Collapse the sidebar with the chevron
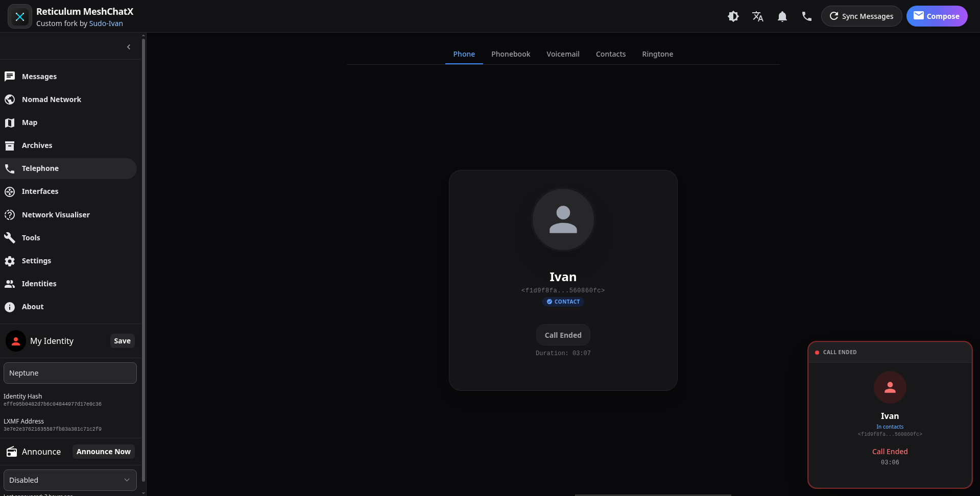 [x=129, y=47]
